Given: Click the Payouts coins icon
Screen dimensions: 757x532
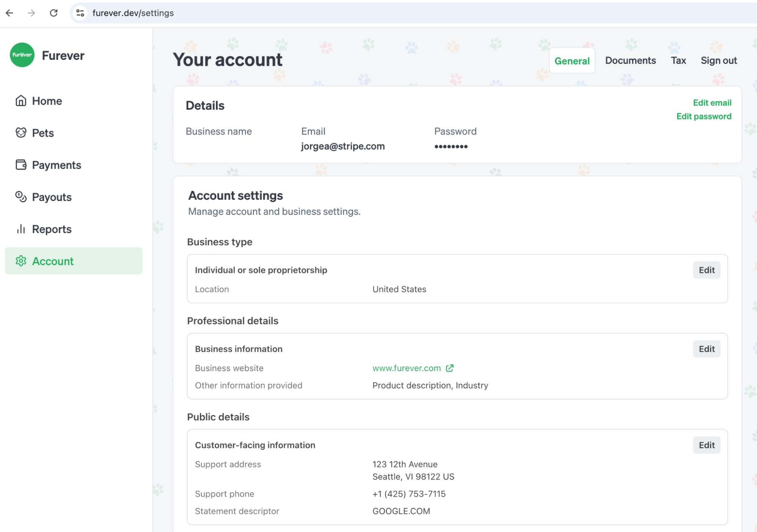Looking at the screenshot, I should pos(21,197).
